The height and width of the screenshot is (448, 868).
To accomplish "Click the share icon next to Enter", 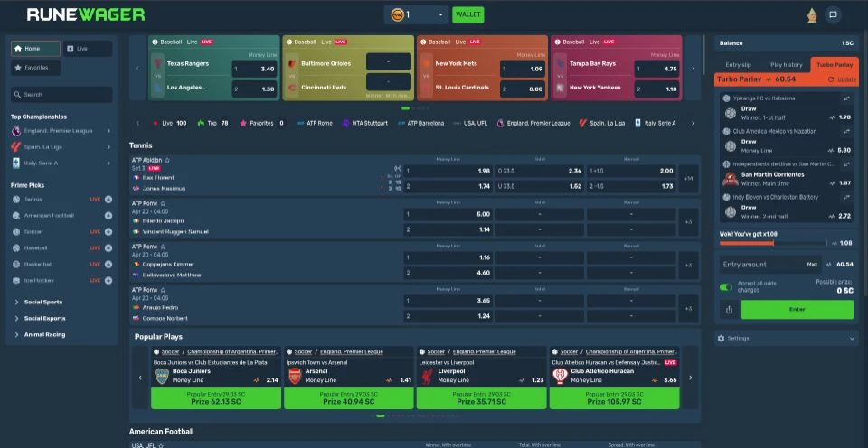I will [x=729, y=310].
